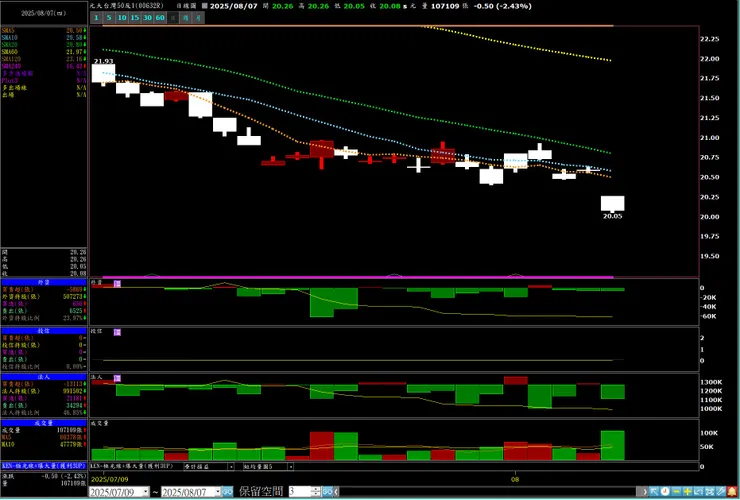Click the SMA60 indicator row

click(43, 51)
